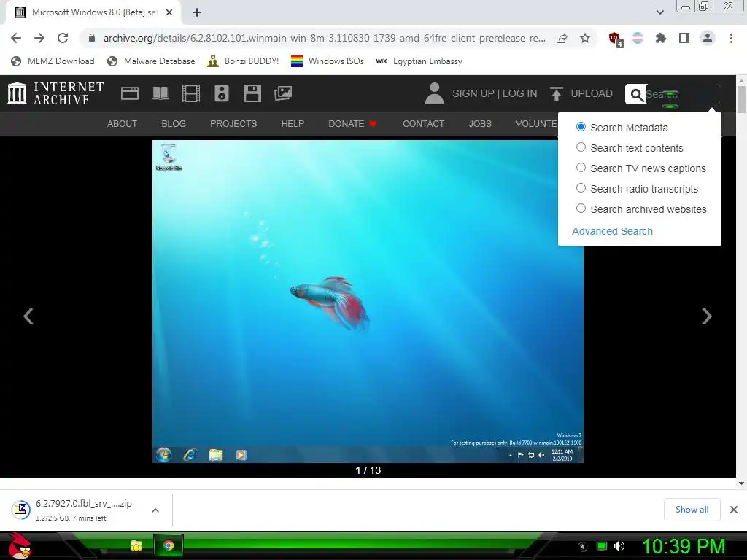Click the upload arrow icon
The height and width of the screenshot is (560, 747).
tap(556, 93)
